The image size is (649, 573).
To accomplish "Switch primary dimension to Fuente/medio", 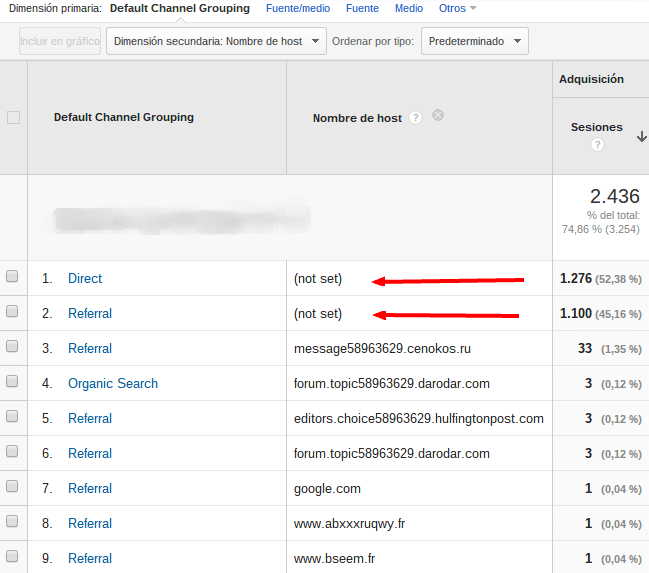I will (298, 8).
